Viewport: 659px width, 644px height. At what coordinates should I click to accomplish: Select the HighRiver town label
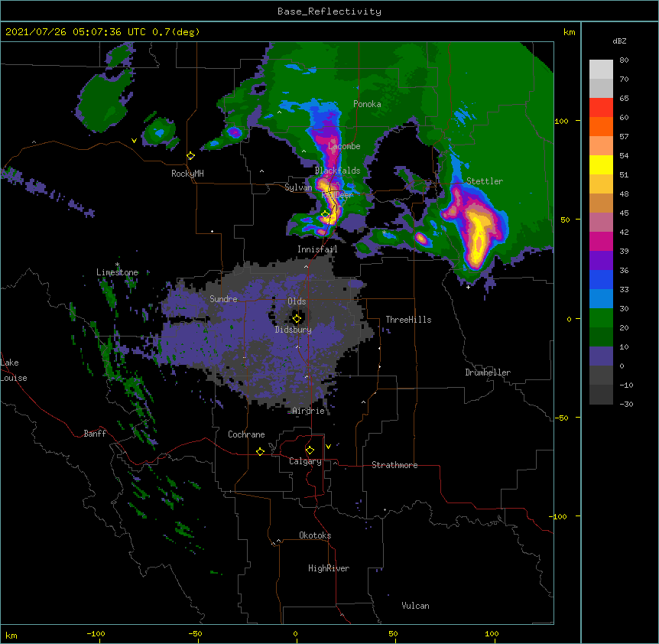pyautogui.click(x=329, y=568)
